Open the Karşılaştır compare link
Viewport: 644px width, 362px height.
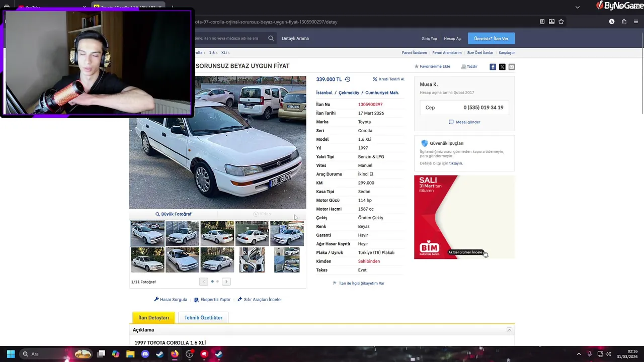pyautogui.click(x=507, y=53)
